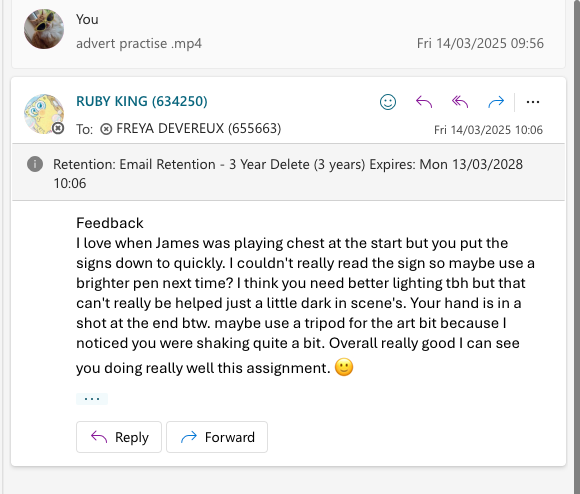Click the forward arrow icon in message header

point(496,102)
